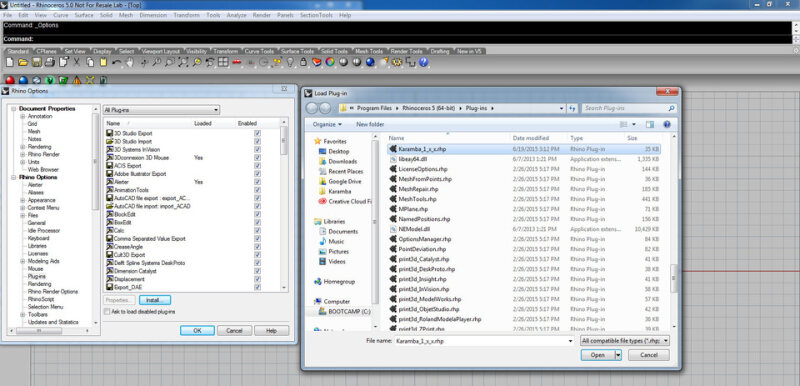Open the File name history dropdown arrow

[570, 341]
